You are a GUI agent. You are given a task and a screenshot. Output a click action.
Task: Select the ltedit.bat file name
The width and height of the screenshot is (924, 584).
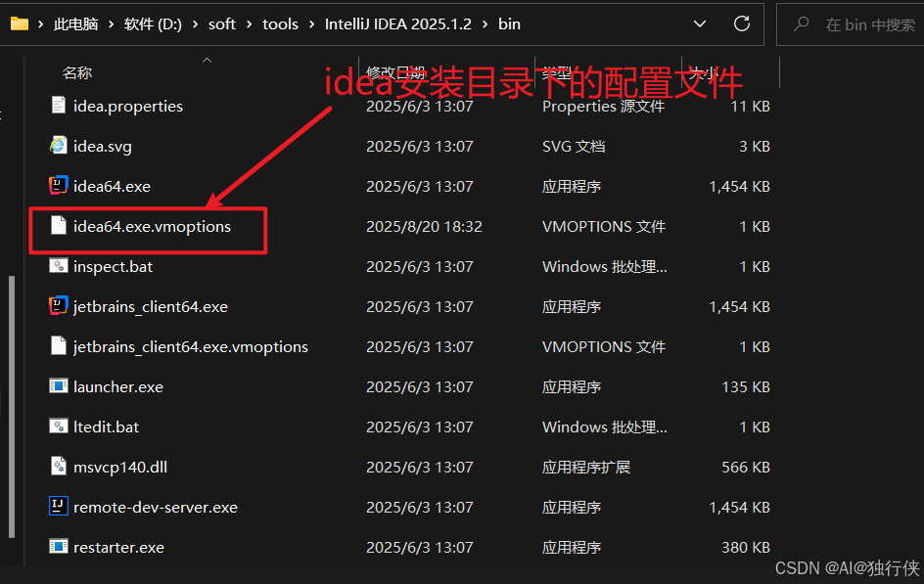tap(106, 427)
